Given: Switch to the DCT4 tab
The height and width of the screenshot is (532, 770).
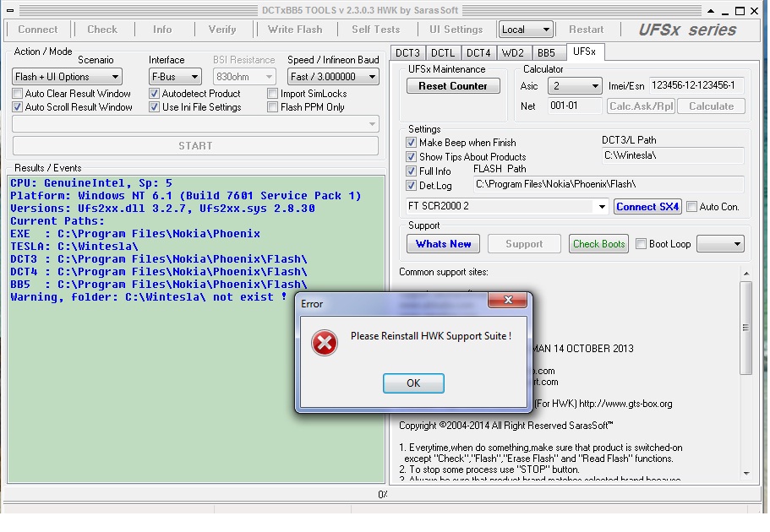Looking at the screenshot, I should pos(478,53).
